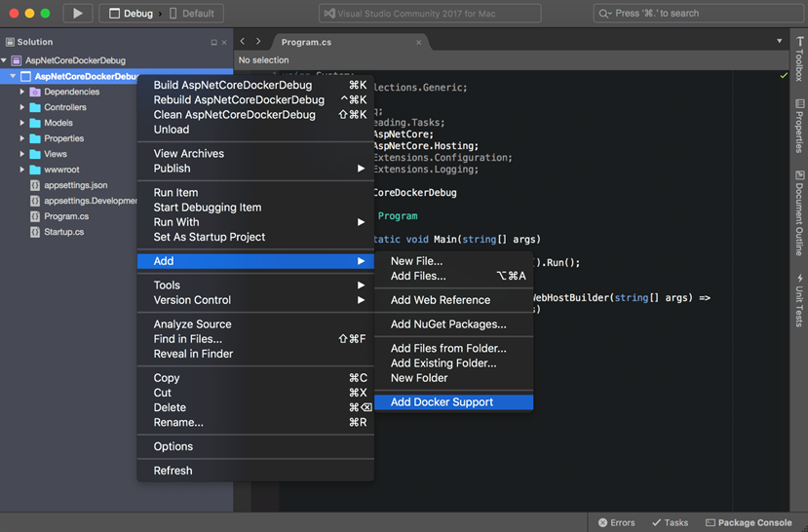This screenshot has width=808, height=532.
Task: Select New File... in the Add submenu
Action: pos(454,261)
